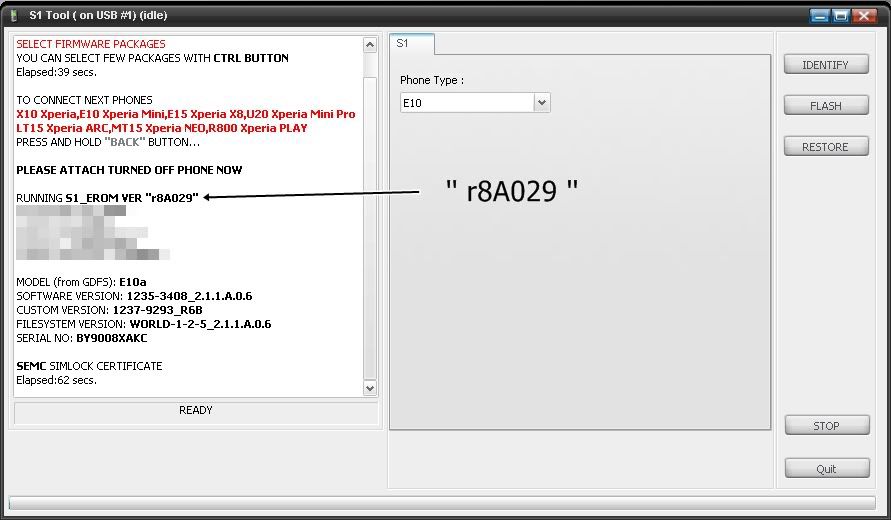Screen dimensions: 891x520
Task: Maximize the S1 Tool window
Action: [841, 15]
